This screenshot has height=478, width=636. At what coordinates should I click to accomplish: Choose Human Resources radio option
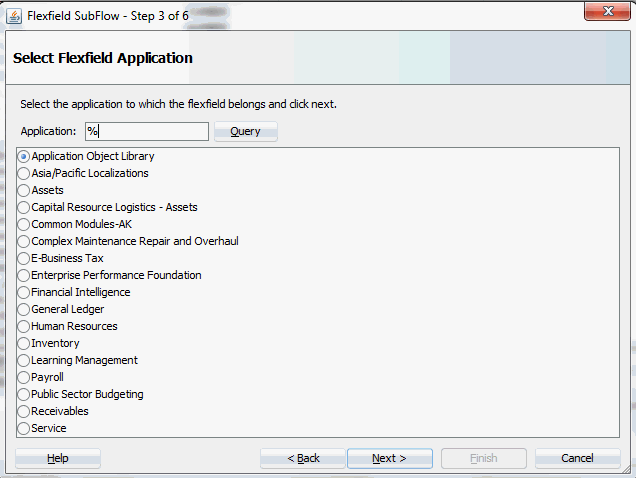click(x=24, y=327)
